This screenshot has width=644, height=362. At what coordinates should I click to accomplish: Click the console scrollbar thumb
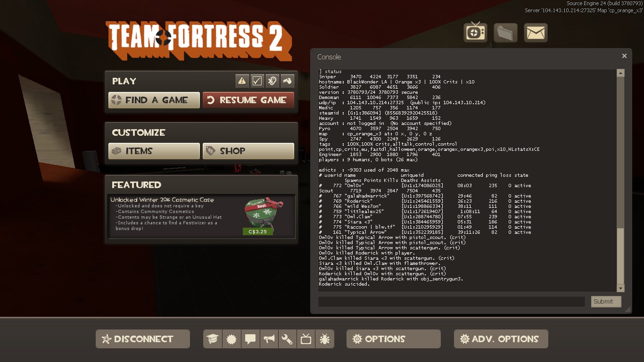click(x=620, y=255)
